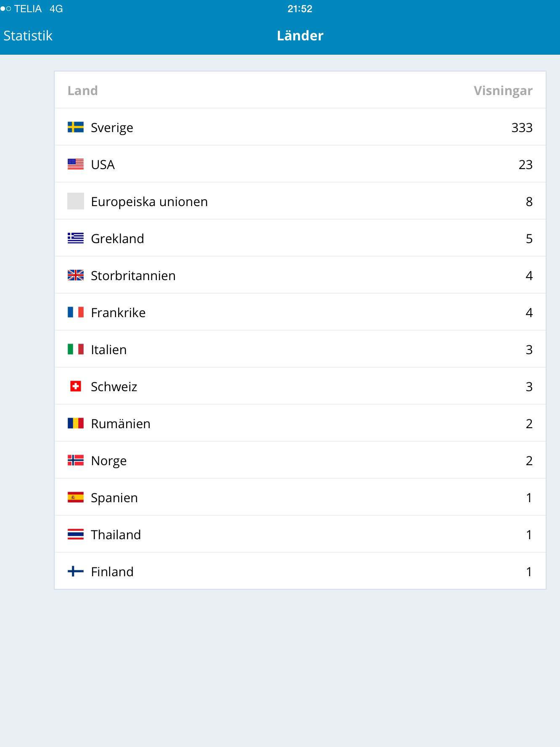Tap the Statistik back button

tap(28, 36)
